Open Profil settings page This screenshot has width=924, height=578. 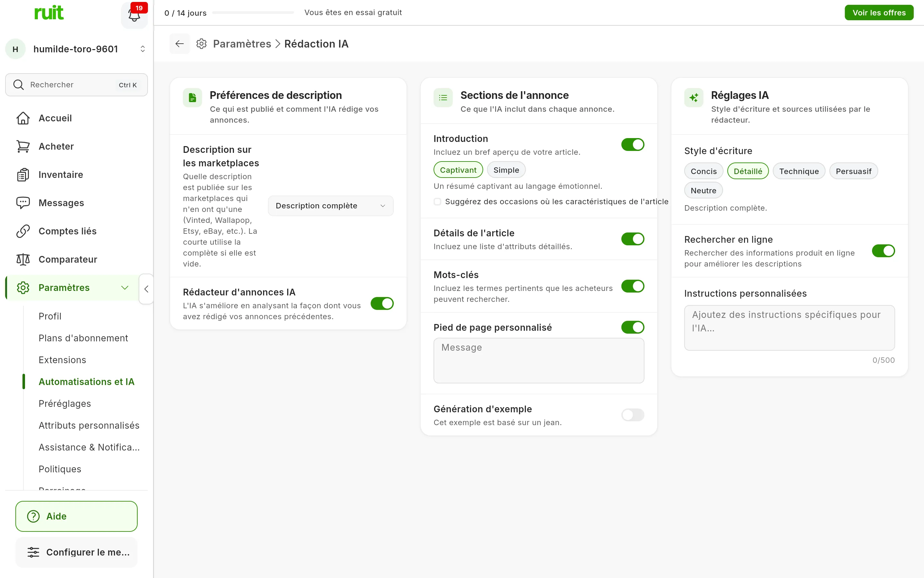(50, 316)
